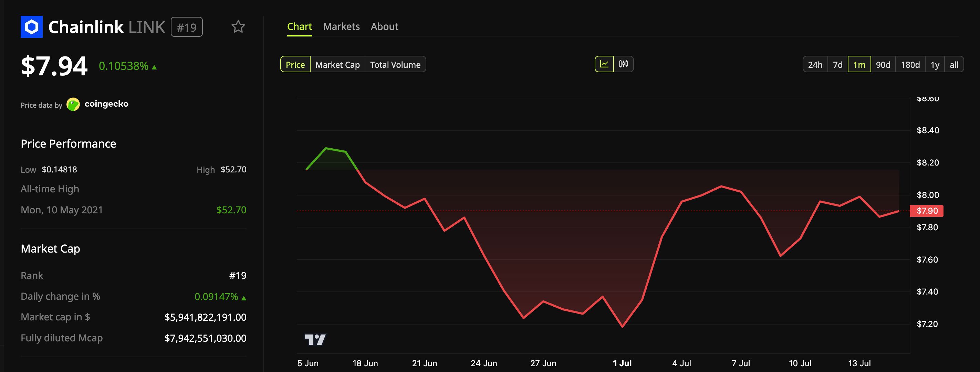Click the $5,941,822,191.00 market cap value
The width and height of the screenshot is (980, 372).
206,317
